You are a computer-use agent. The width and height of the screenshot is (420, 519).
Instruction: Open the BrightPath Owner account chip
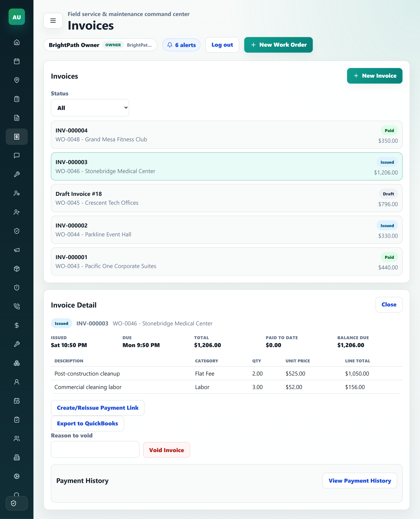tap(100, 45)
